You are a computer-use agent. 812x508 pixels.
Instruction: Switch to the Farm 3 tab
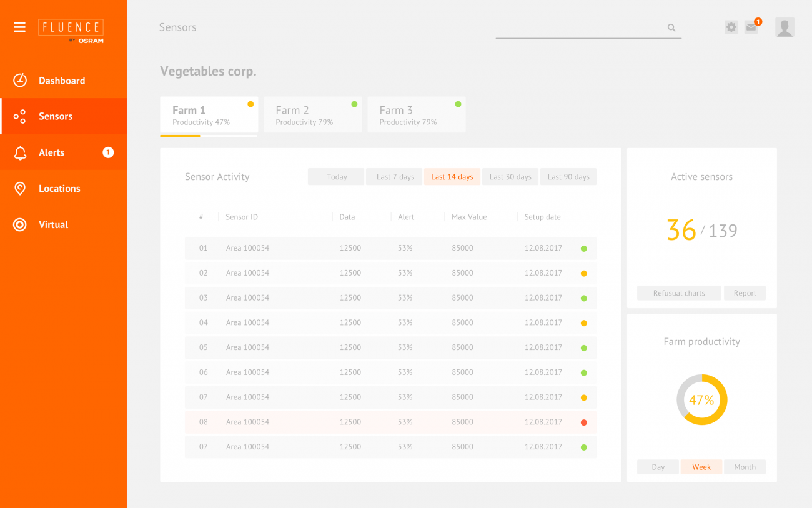click(416, 114)
